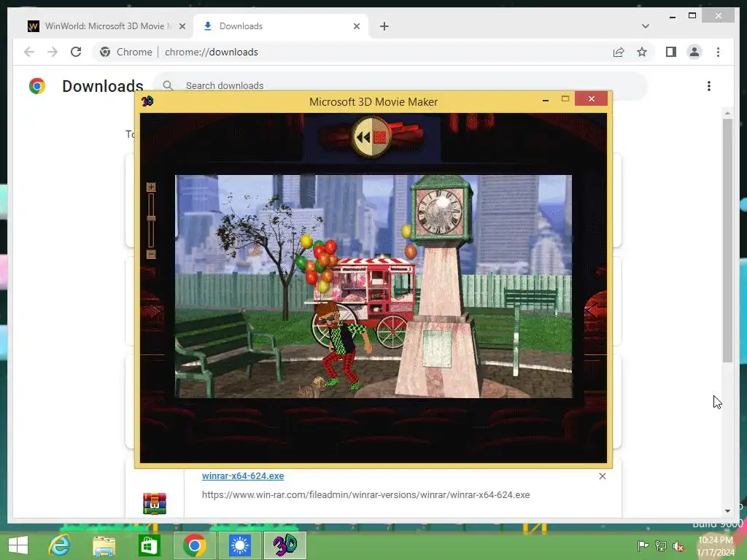
Task: Open the Chrome profile avatar menu
Action: (x=694, y=52)
